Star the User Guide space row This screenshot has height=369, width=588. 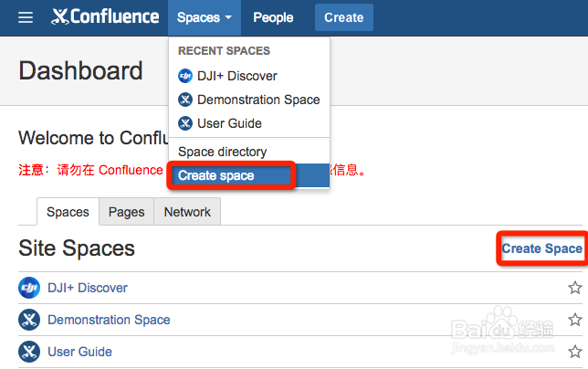click(x=575, y=352)
